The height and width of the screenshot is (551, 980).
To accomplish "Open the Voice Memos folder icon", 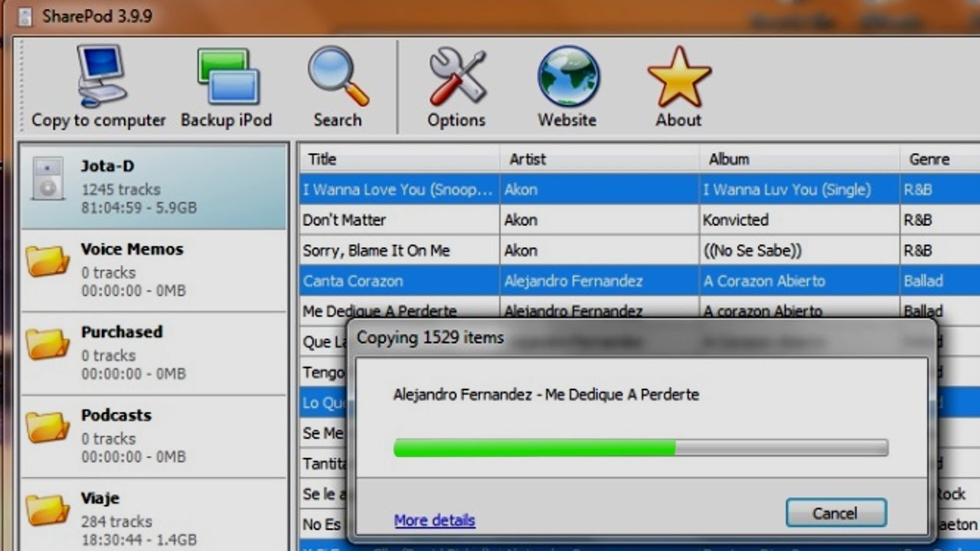I will pyautogui.click(x=47, y=262).
